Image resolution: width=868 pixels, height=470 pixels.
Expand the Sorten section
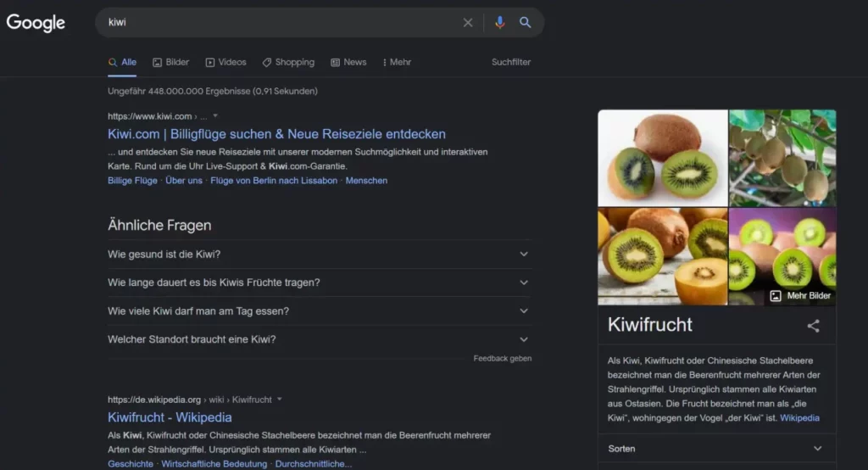coord(716,449)
